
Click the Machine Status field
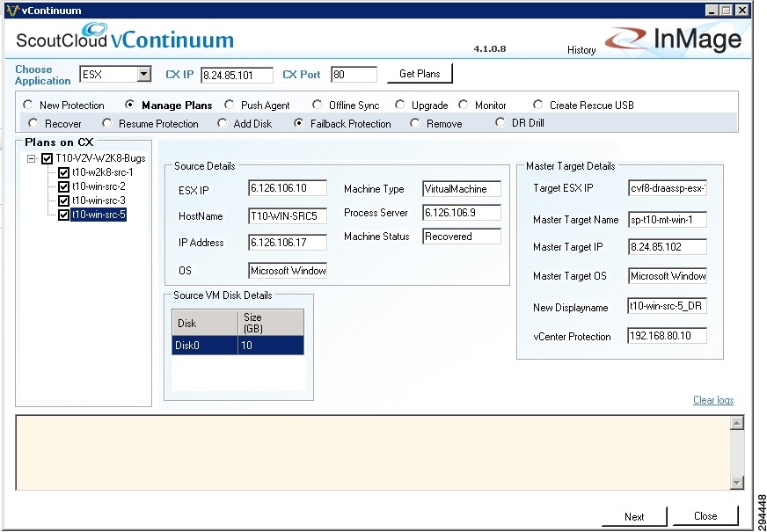click(x=462, y=237)
